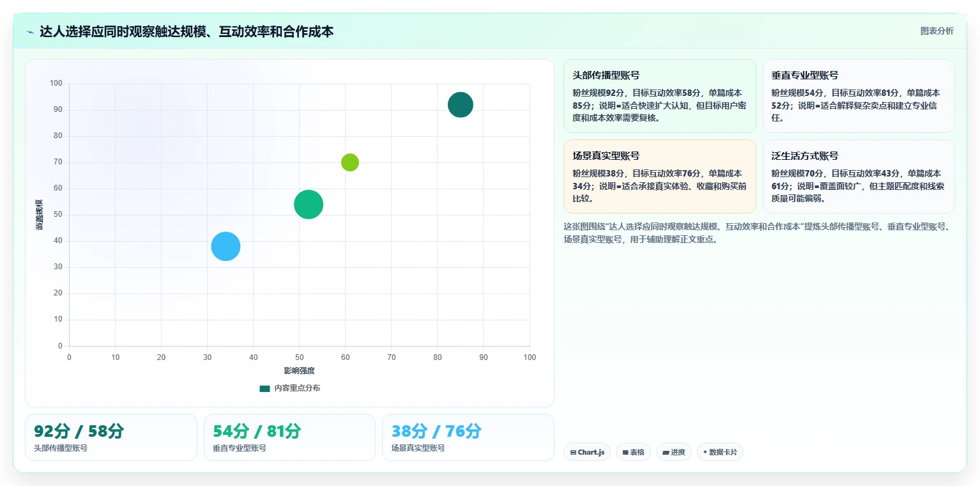
Task: Select the 进度 tag
Action: click(x=674, y=452)
